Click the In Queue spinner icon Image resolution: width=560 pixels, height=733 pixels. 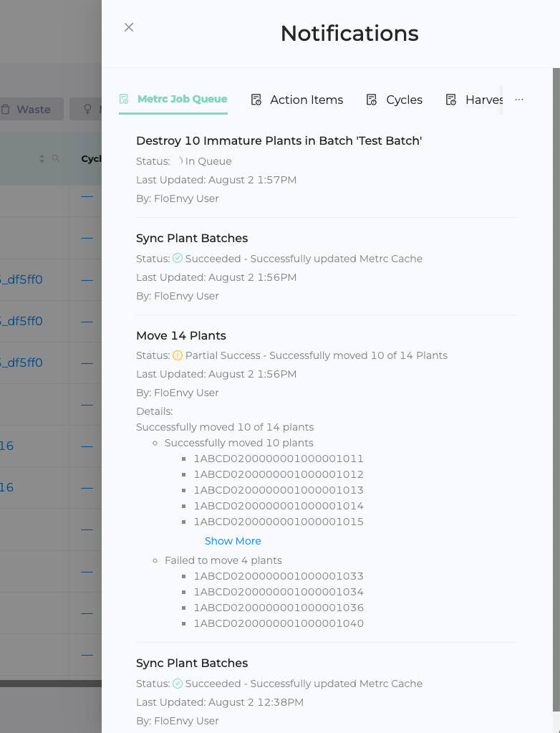click(x=180, y=161)
